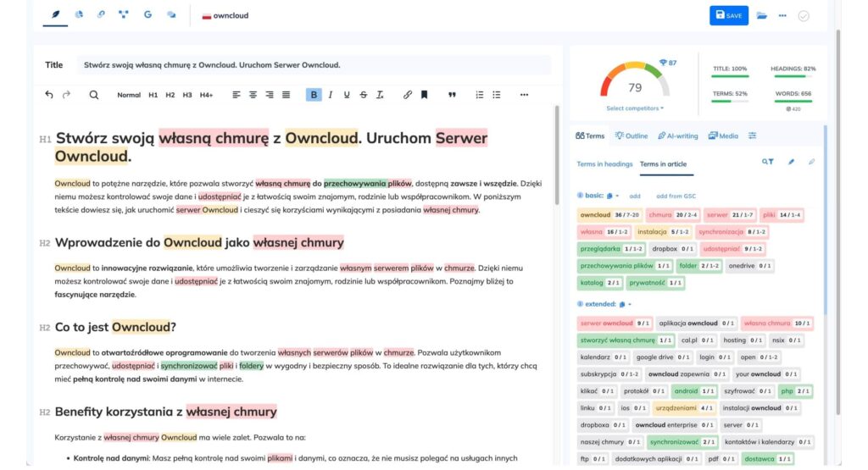Click the owncloud project name with flag
868x470 pixels.
coord(225,15)
